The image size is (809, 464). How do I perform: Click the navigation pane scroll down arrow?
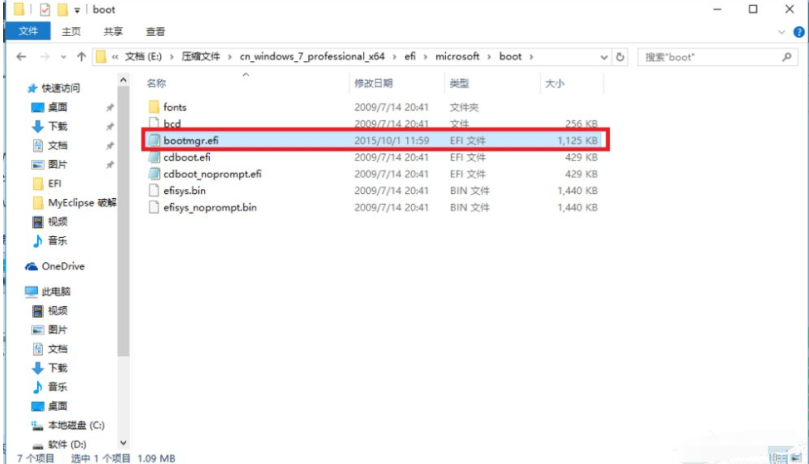pos(123,443)
